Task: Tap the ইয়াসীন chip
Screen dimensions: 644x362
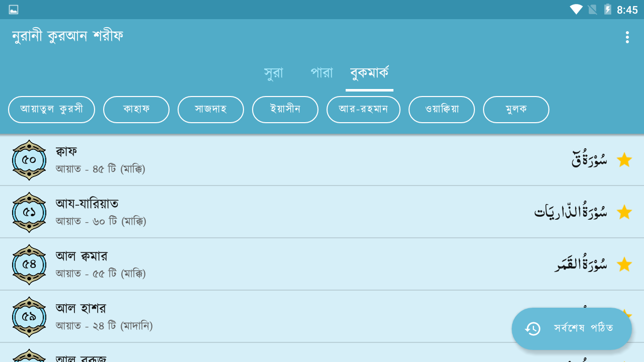Action: pos(285,110)
